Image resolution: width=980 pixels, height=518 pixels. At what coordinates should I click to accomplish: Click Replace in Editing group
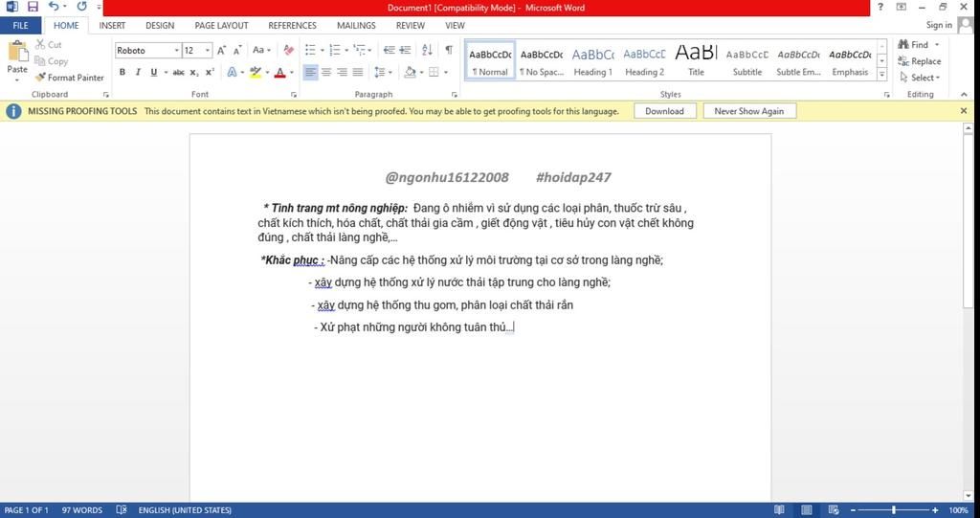click(920, 61)
